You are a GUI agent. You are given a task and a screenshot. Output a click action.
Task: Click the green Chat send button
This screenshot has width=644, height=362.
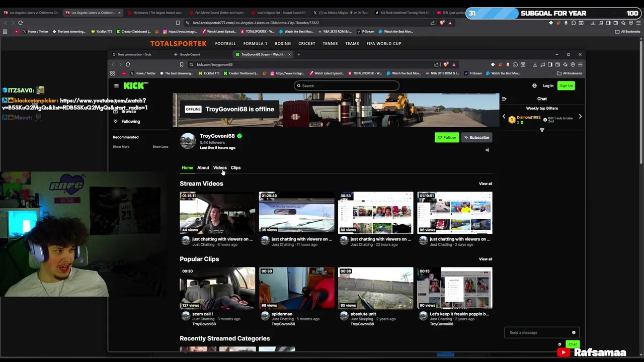(573, 344)
